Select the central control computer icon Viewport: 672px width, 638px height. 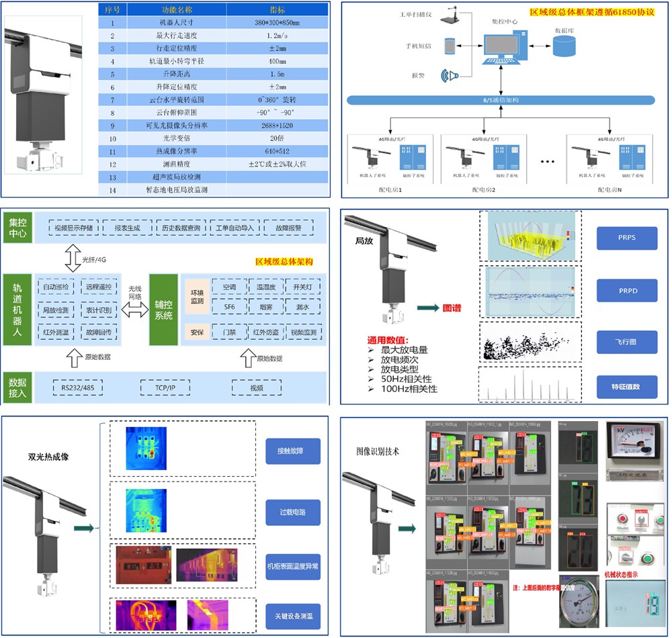[x=503, y=48]
